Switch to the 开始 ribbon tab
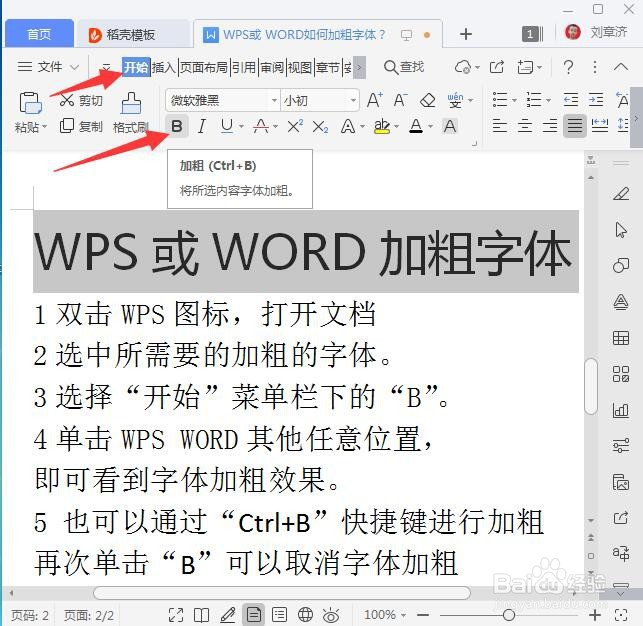The height and width of the screenshot is (626, 643). pos(136,67)
